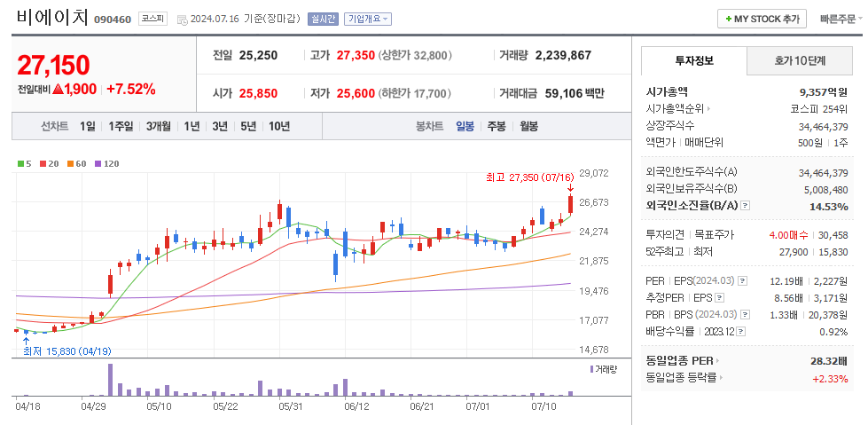Click the 거래량 value 2,239,867

pos(563,55)
